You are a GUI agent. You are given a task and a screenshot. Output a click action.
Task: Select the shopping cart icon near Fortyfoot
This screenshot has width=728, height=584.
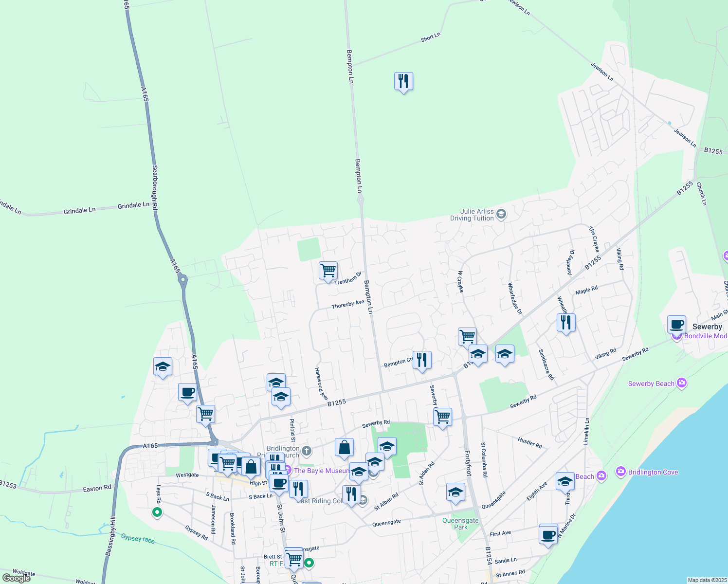(442, 417)
